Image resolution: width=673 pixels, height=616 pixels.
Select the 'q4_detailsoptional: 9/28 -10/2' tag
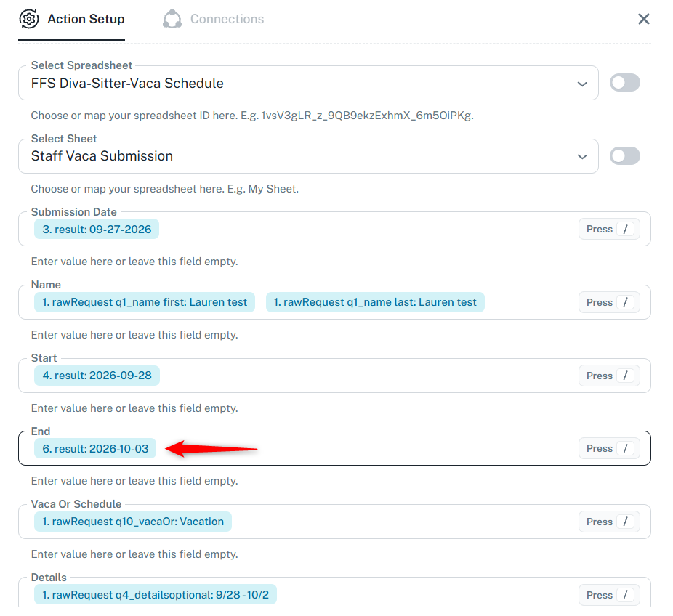(156, 595)
